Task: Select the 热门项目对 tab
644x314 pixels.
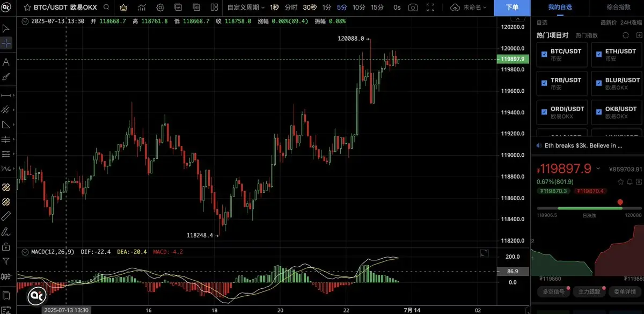Action: click(552, 35)
